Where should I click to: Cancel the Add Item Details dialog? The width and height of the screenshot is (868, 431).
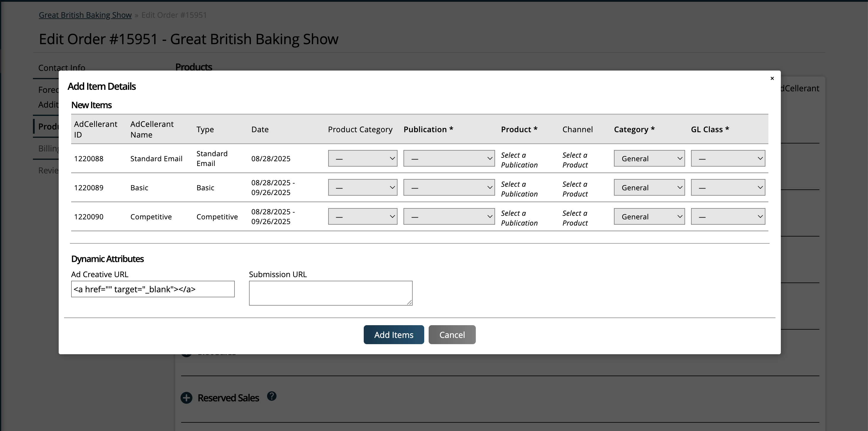[452, 335]
